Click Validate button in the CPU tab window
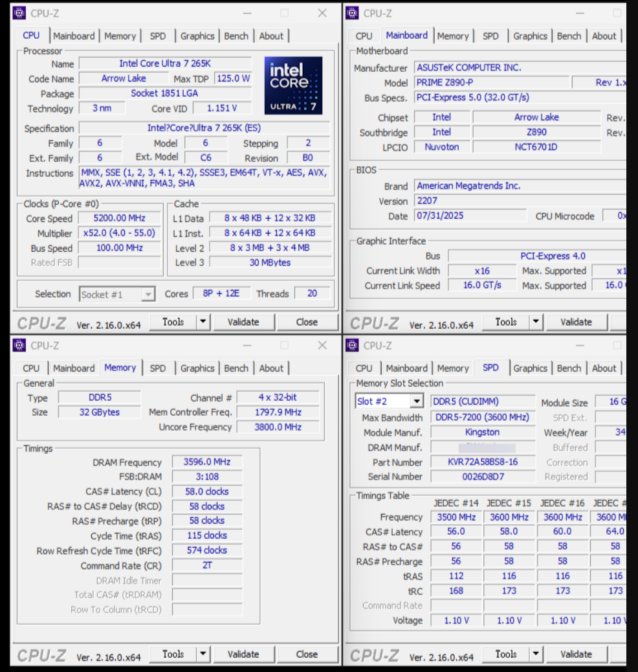The width and height of the screenshot is (638, 672). pyautogui.click(x=243, y=322)
